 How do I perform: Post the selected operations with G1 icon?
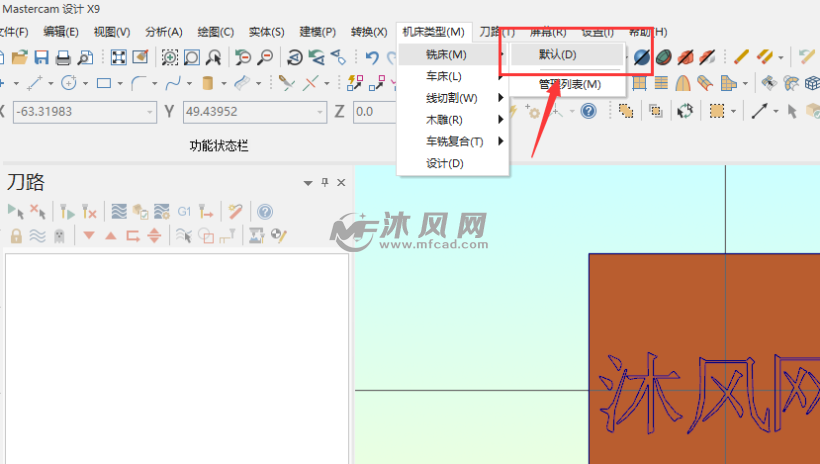click(x=184, y=212)
